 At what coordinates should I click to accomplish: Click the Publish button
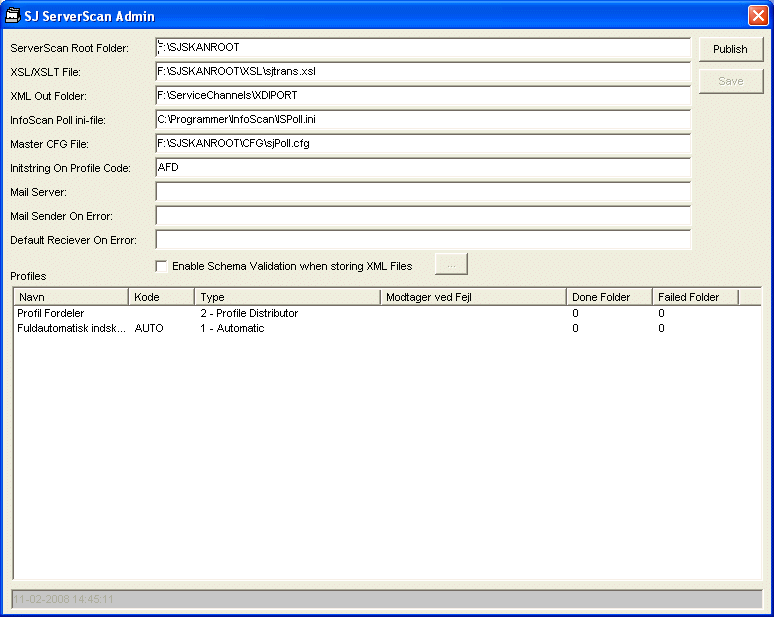731,49
